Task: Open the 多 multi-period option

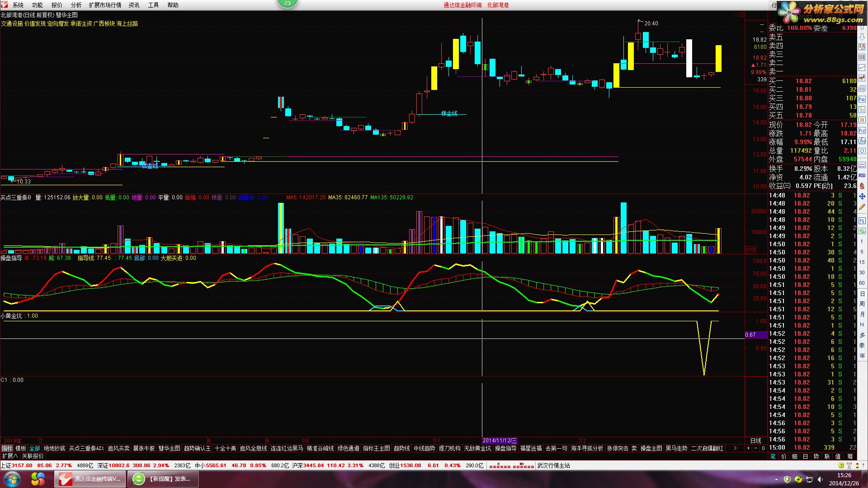Action: pyautogui.click(x=862, y=335)
